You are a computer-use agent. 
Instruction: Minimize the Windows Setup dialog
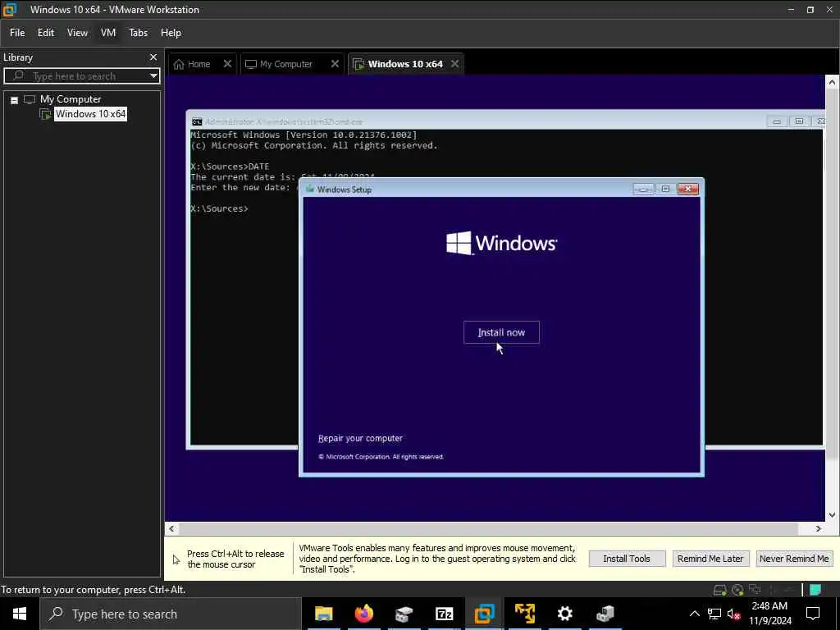[643, 189]
